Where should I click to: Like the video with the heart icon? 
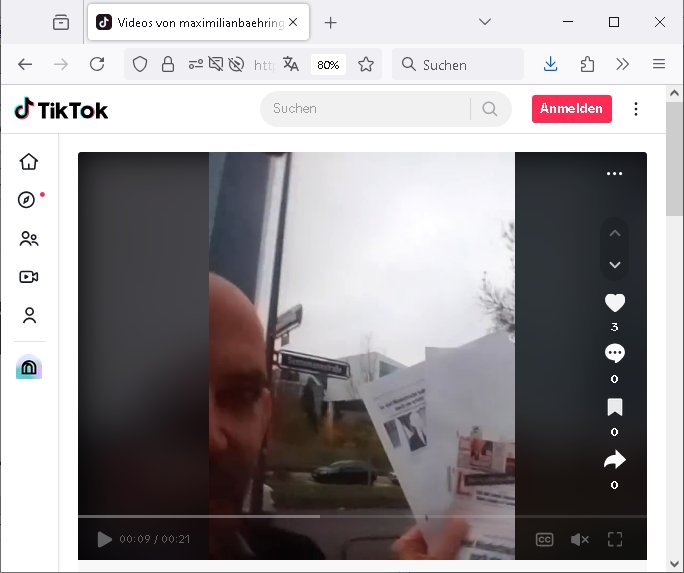click(615, 303)
